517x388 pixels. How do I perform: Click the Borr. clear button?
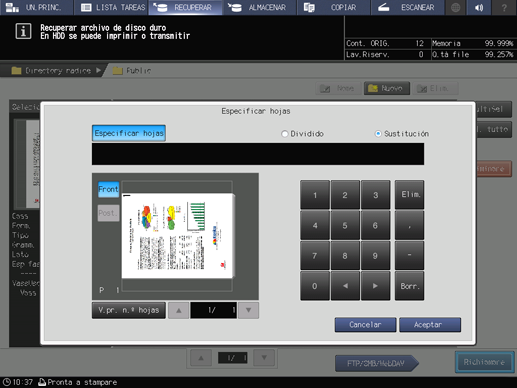point(410,286)
